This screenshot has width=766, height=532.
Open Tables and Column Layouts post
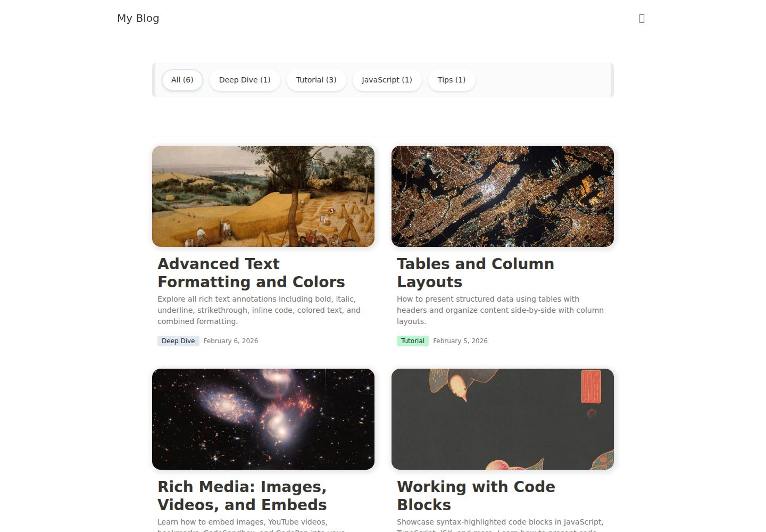476,273
